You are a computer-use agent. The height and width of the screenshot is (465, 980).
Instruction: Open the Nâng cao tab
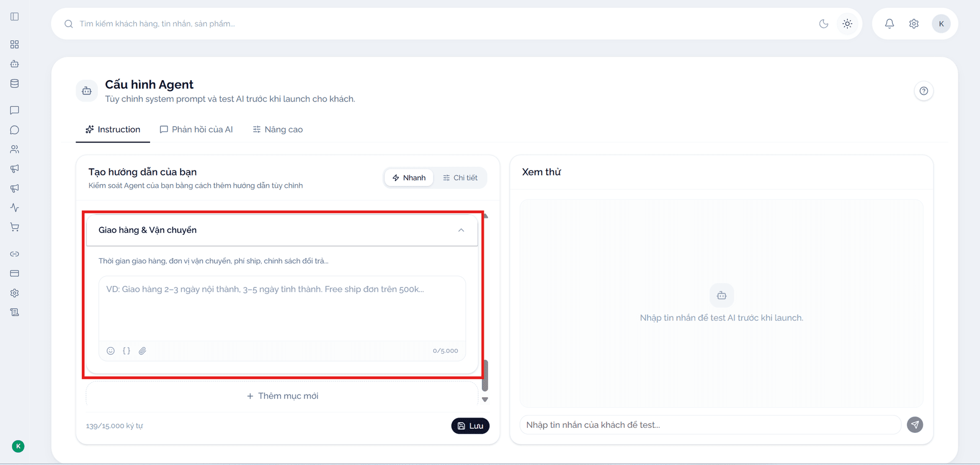click(278, 130)
